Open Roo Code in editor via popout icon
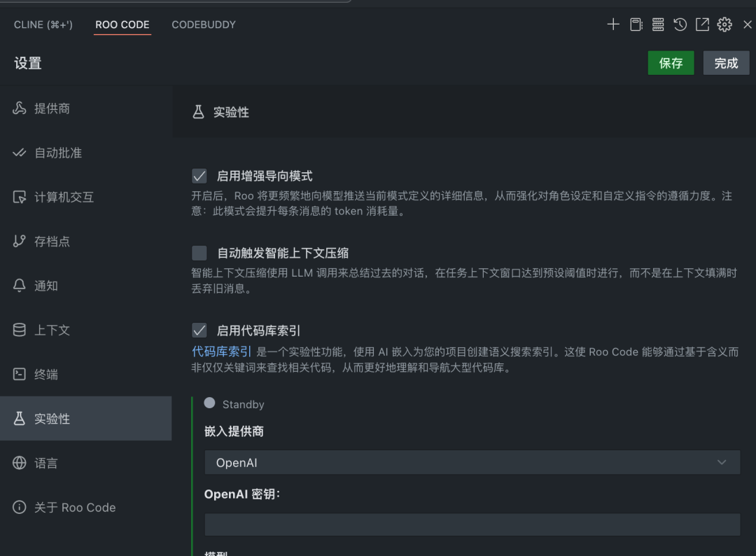 click(702, 25)
